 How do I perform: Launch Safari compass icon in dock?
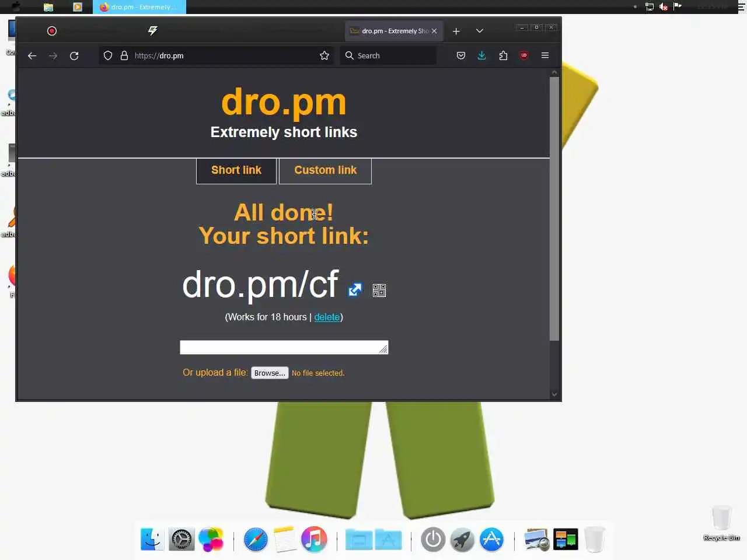pyautogui.click(x=256, y=539)
